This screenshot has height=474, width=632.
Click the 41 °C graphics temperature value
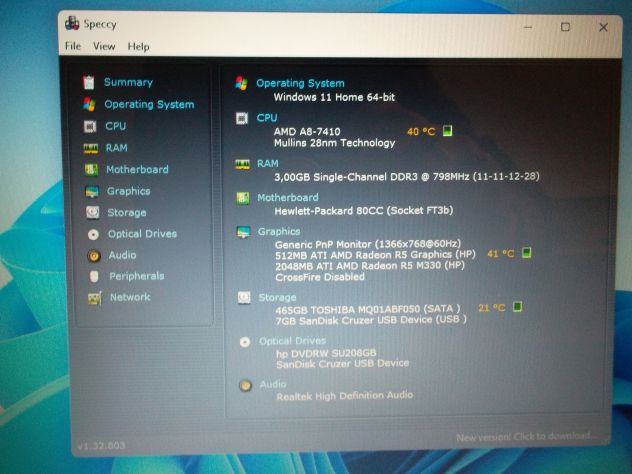(501, 254)
